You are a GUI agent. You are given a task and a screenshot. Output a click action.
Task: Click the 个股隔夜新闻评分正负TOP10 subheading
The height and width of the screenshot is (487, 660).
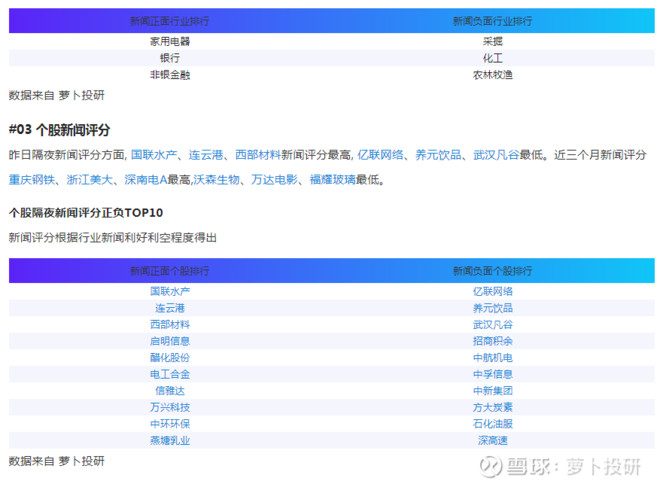86,213
